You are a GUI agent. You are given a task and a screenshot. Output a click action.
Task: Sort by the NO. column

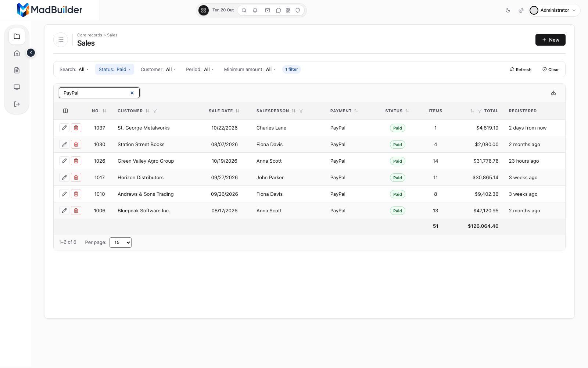pyautogui.click(x=104, y=111)
